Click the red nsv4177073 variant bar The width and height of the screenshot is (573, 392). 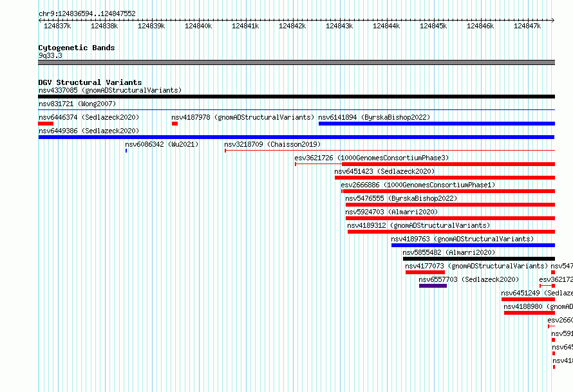pyautogui.click(x=425, y=272)
